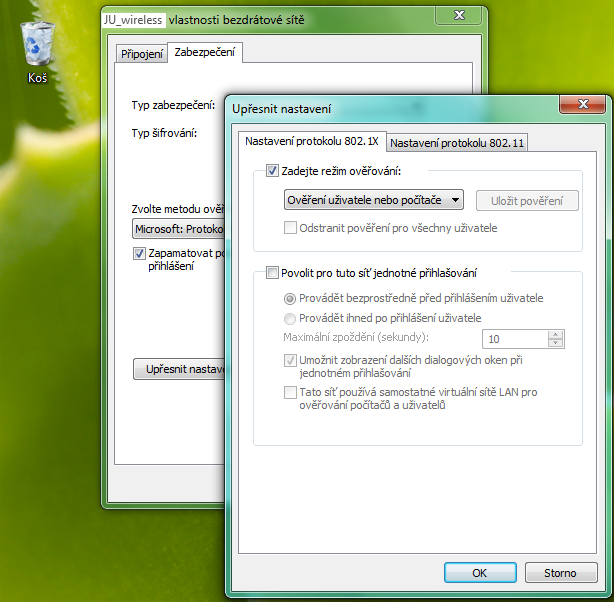The height and width of the screenshot is (602, 614).
Task: Switch to Nastavení protokolu 802.11 tab
Action: pyautogui.click(x=457, y=143)
